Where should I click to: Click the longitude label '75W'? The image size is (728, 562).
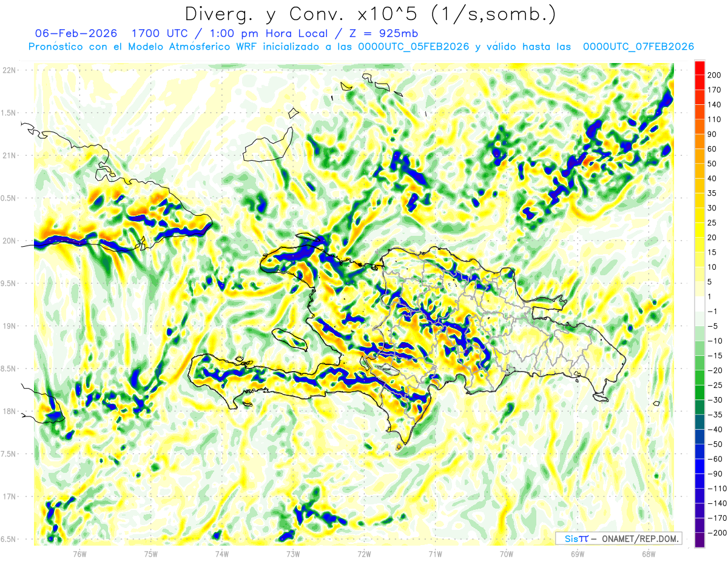(151, 554)
